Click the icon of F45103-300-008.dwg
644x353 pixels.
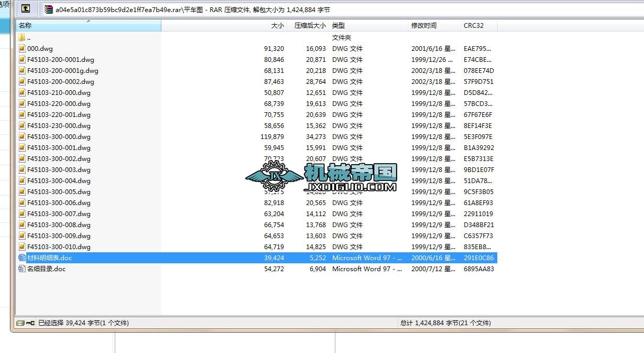(x=22, y=224)
